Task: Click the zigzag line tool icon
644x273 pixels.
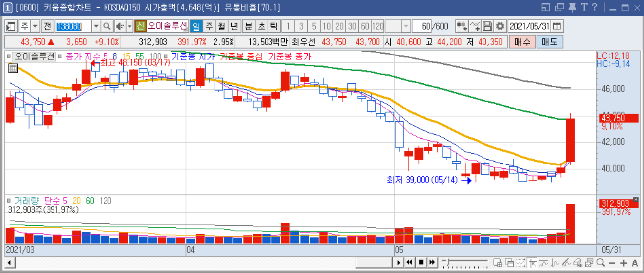Action: pyautogui.click(x=555, y=263)
